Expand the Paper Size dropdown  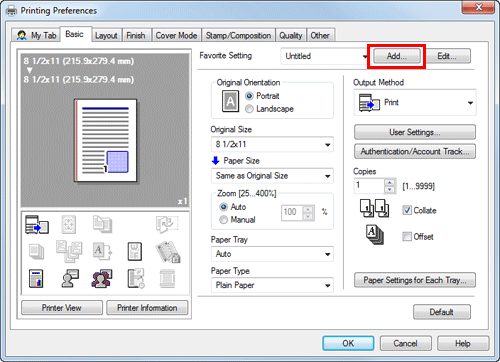272,176
